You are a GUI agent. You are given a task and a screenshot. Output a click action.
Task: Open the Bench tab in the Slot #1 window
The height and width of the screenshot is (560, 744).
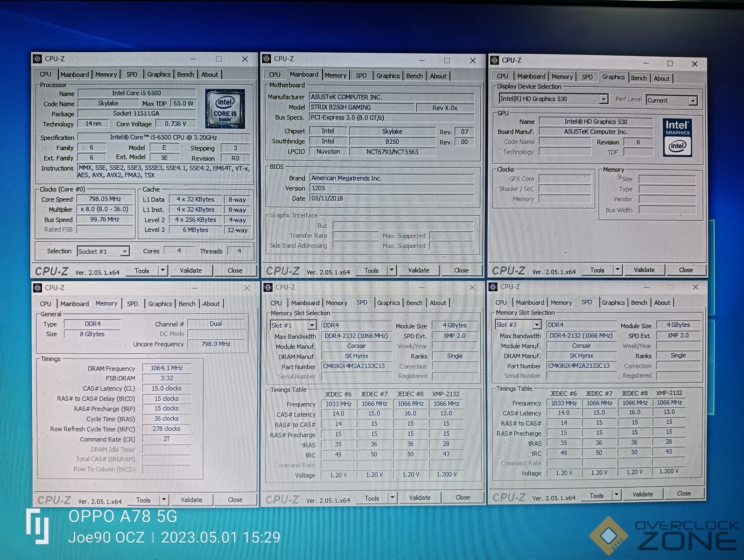pyautogui.click(x=414, y=303)
